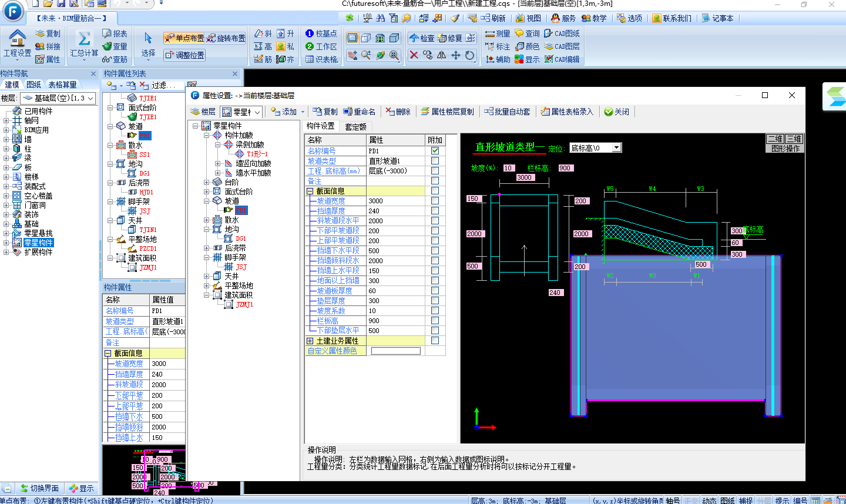846x504 pixels.
Task: Click the red X delete icon in ribbon
Action: pyautogui.click(x=414, y=55)
